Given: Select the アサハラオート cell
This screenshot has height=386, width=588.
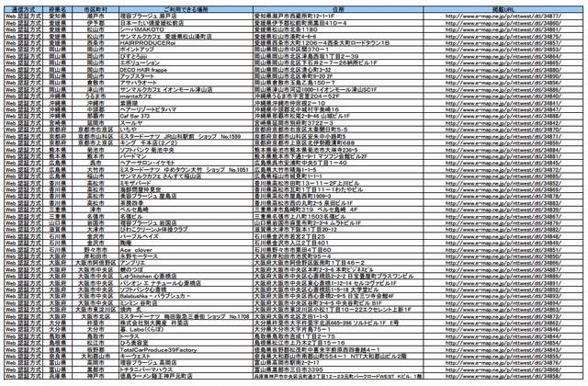Looking at the screenshot, I should [x=186, y=83].
